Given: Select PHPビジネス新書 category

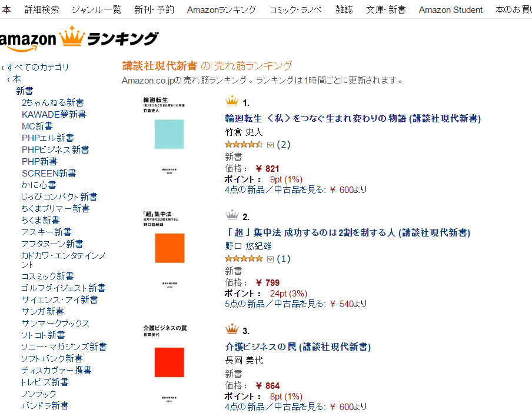Looking at the screenshot, I should (55, 149).
